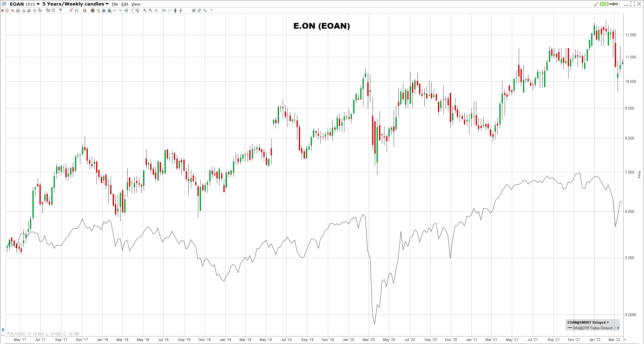Click the small arrow right of time axis
644x344 pixels.
click(625, 339)
